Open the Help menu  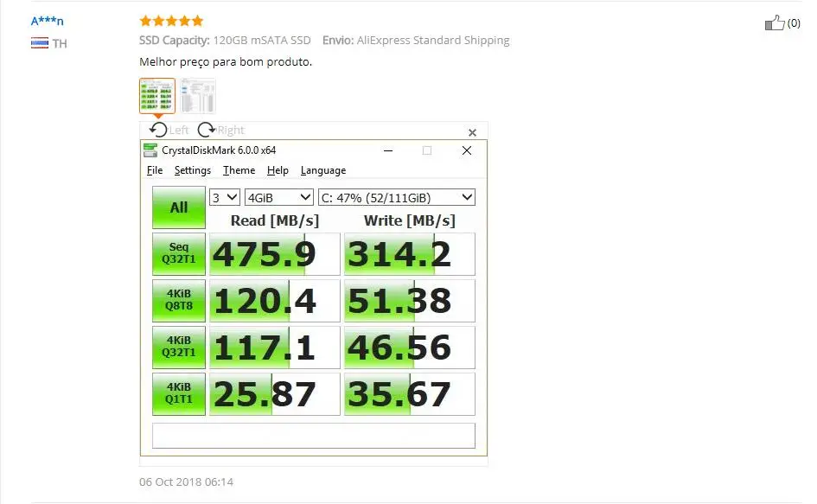tap(278, 170)
